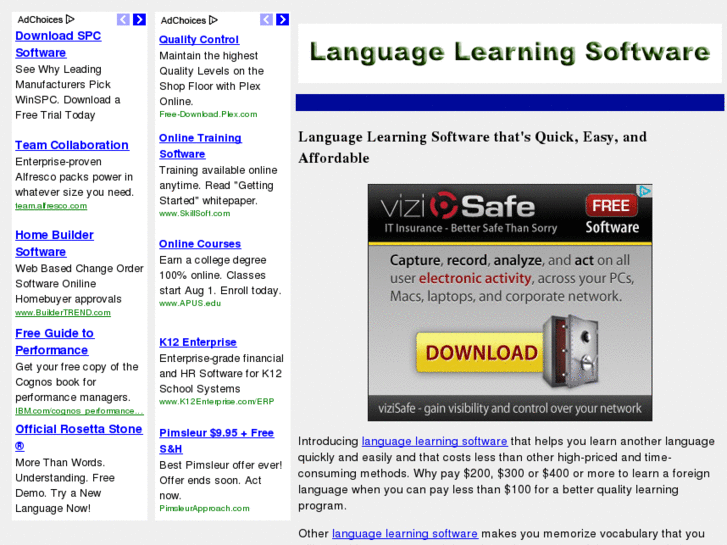Open Online Training Software ad link
Viewport: 727px width, 545px height.
[x=200, y=146]
